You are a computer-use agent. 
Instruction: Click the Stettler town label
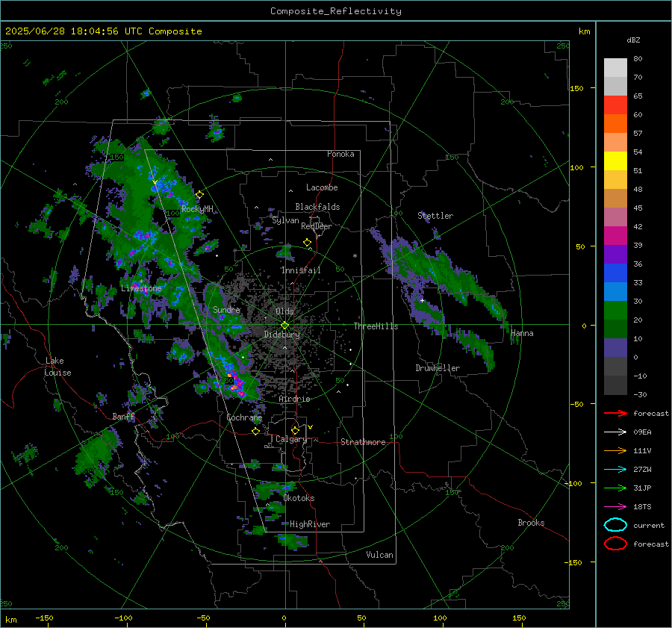click(435, 216)
